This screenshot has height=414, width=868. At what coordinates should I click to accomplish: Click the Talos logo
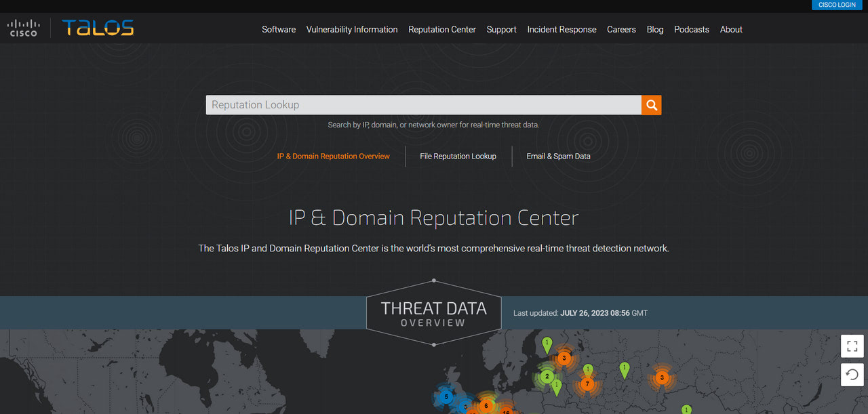pyautogui.click(x=98, y=28)
